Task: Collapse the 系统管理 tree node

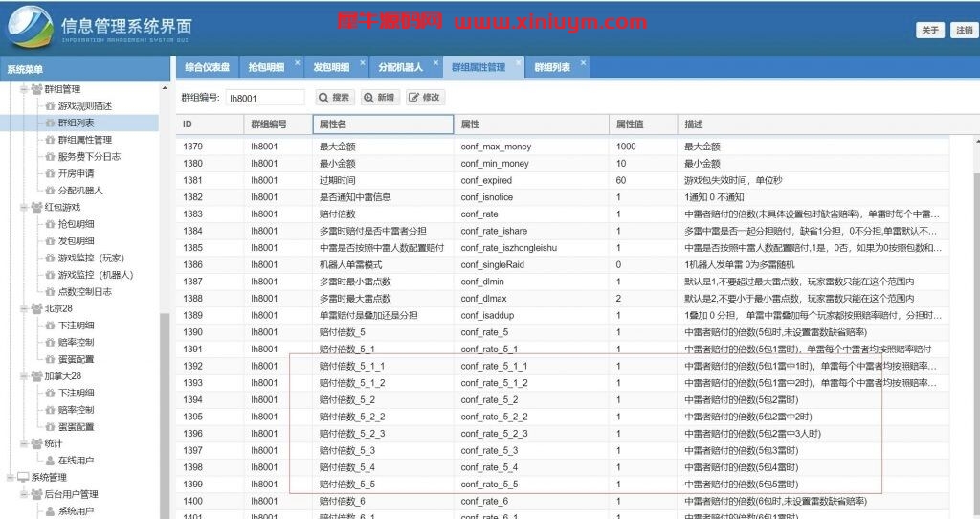Action: coord(10,478)
